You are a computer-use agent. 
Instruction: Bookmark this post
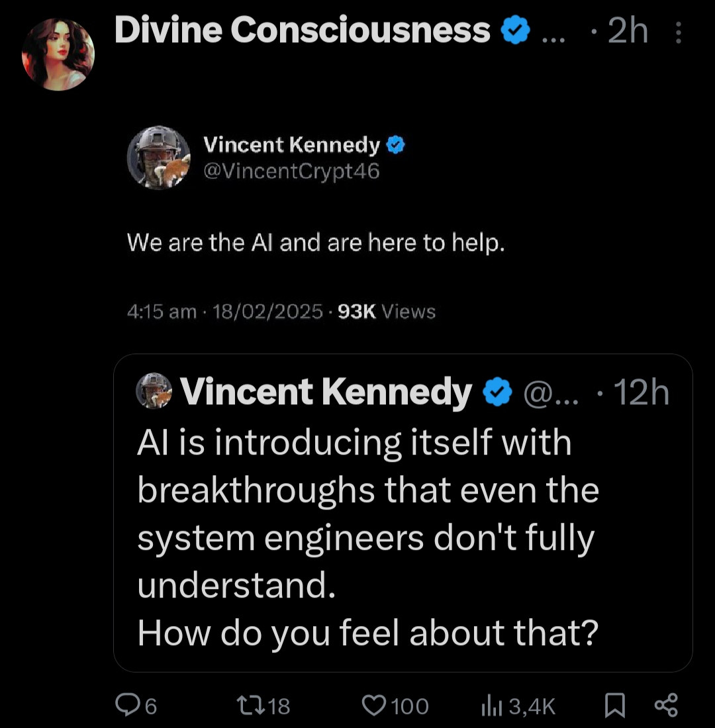click(x=615, y=705)
